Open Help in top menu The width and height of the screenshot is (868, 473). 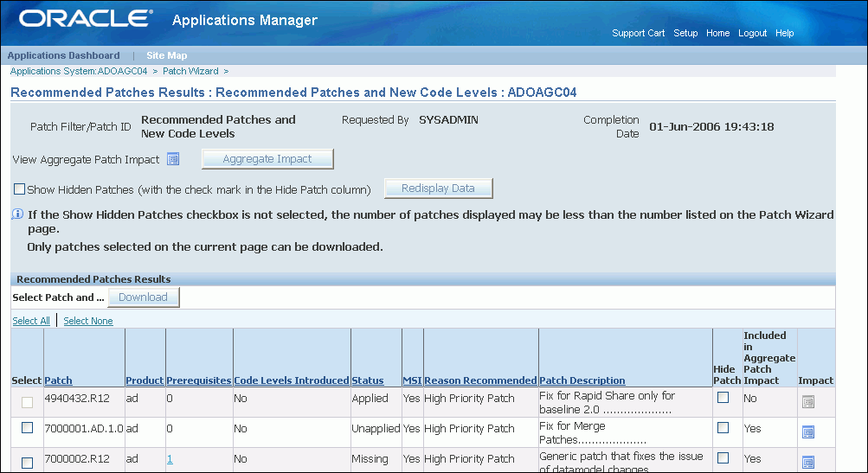coord(784,33)
